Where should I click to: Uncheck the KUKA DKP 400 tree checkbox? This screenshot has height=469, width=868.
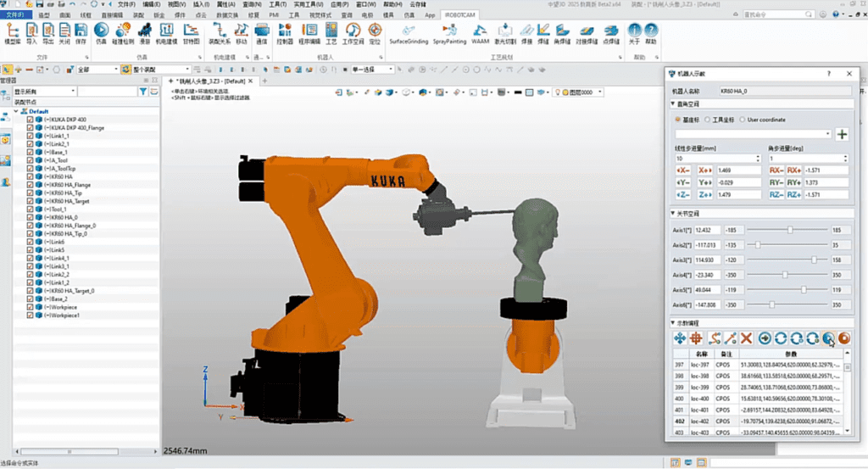[x=31, y=120]
